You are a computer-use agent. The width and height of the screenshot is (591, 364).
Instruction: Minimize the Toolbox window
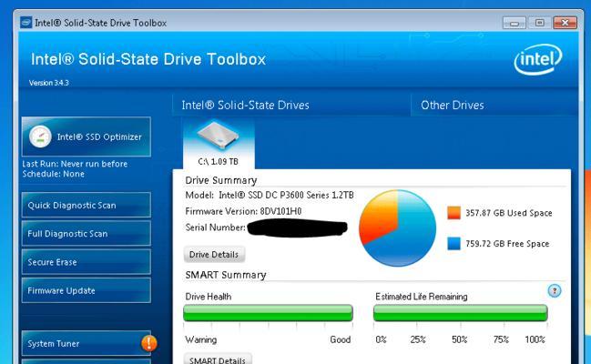click(515, 23)
